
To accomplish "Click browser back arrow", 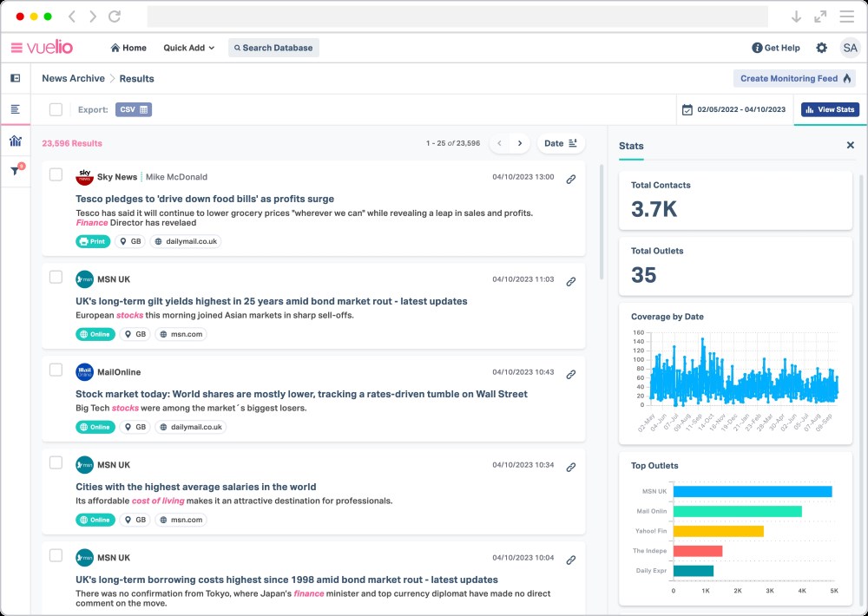I will click(72, 16).
